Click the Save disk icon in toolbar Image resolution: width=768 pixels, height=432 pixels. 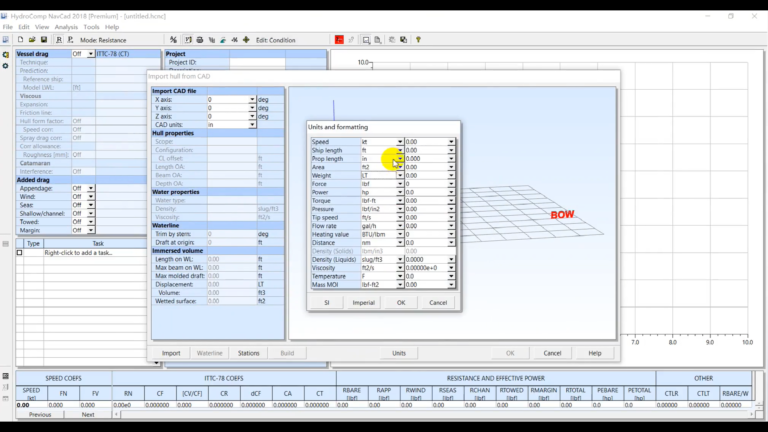[44, 40]
